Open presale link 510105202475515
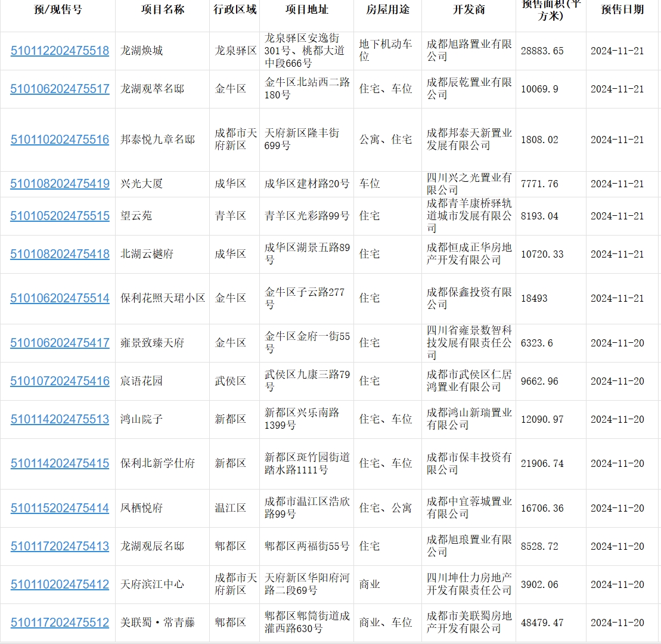This screenshot has width=661, height=644. pos(60,216)
